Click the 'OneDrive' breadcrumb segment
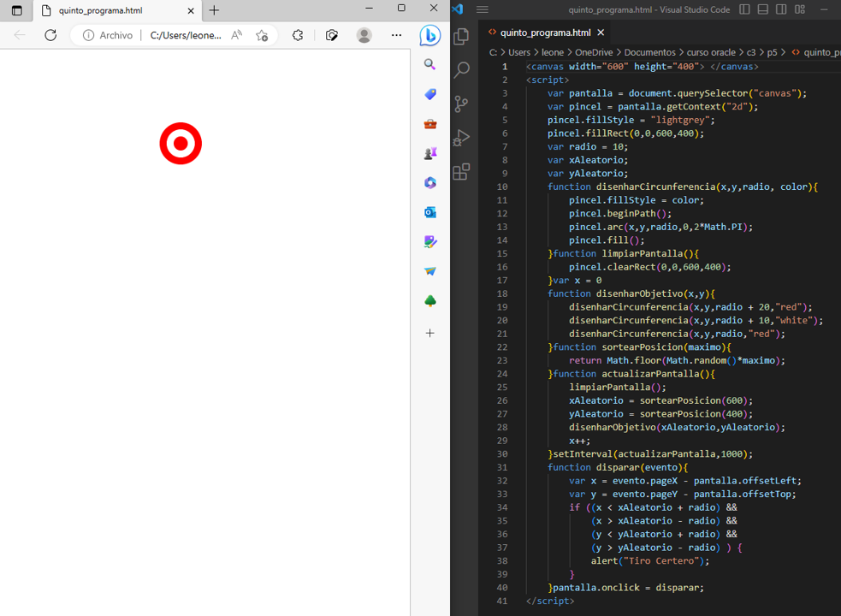The height and width of the screenshot is (616, 841). (594, 52)
